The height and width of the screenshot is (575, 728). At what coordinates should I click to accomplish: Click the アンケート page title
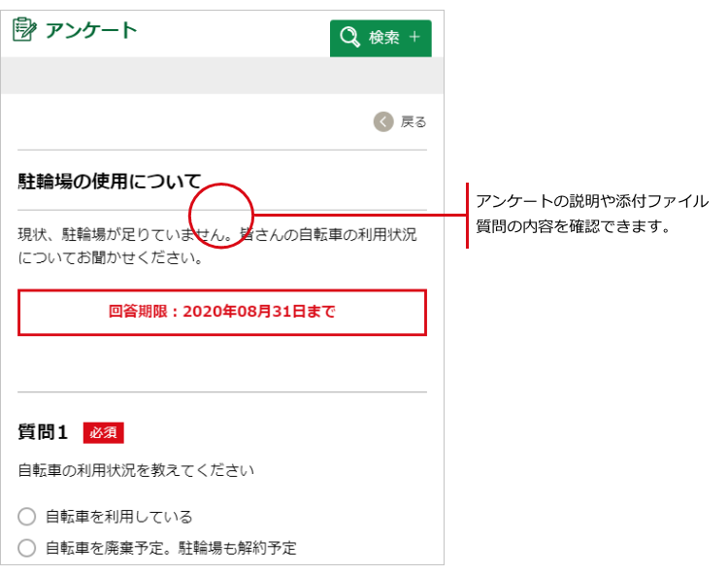91,30
